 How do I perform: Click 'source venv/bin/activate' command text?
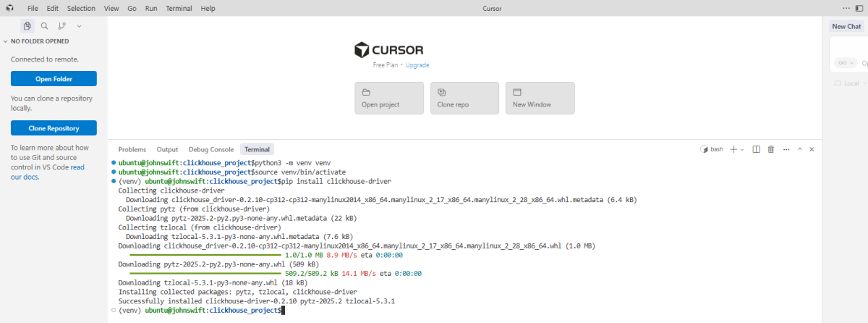tap(299, 172)
